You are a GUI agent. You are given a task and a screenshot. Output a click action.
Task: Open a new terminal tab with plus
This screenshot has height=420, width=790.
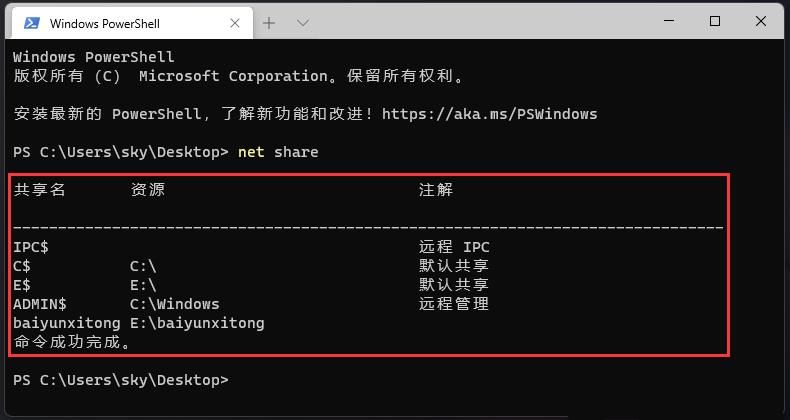coord(269,22)
